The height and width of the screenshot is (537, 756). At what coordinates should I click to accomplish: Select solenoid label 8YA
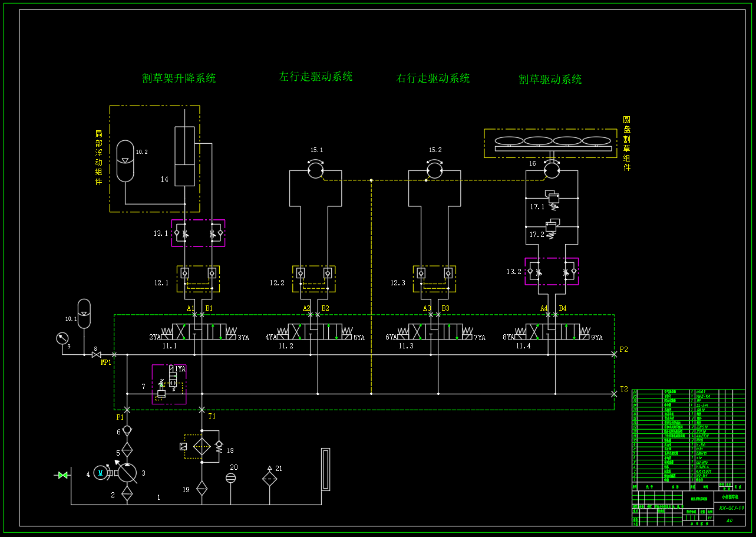coord(509,337)
